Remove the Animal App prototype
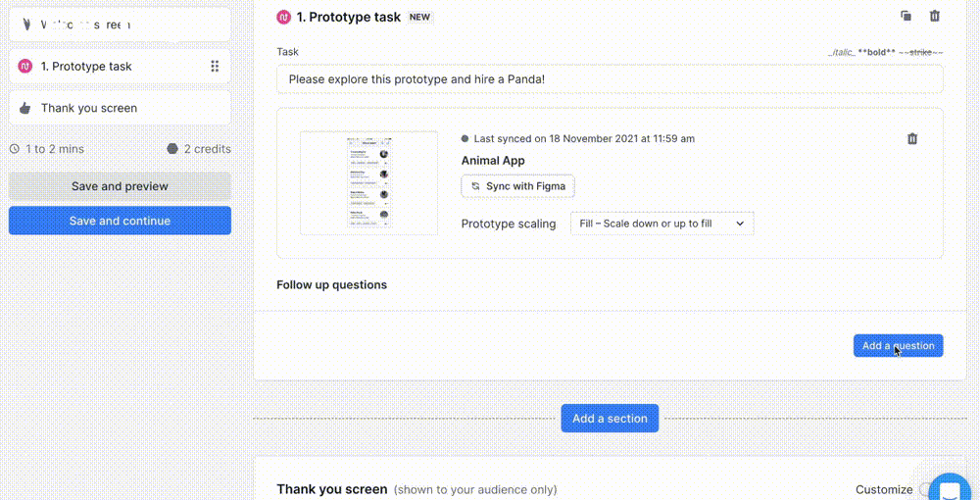The height and width of the screenshot is (500, 980). [x=912, y=139]
